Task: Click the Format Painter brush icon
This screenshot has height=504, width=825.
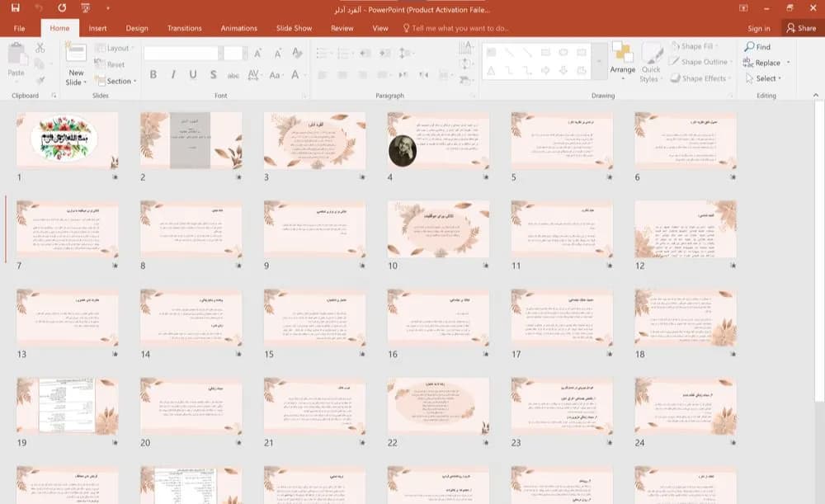Action: coord(40,80)
